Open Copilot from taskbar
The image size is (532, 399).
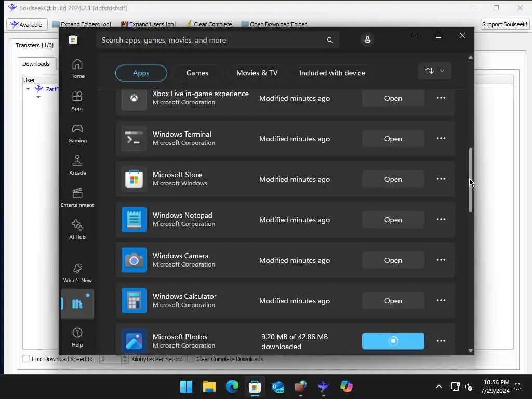[347, 387]
